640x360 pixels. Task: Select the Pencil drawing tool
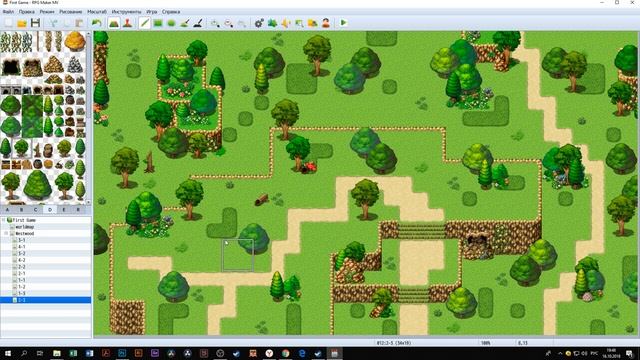[x=144, y=23]
